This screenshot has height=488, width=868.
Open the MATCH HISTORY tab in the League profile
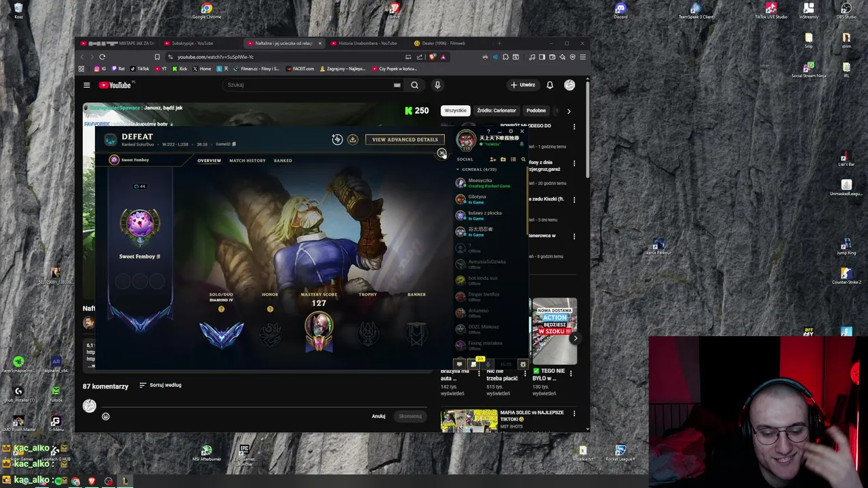[x=248, y=161]
